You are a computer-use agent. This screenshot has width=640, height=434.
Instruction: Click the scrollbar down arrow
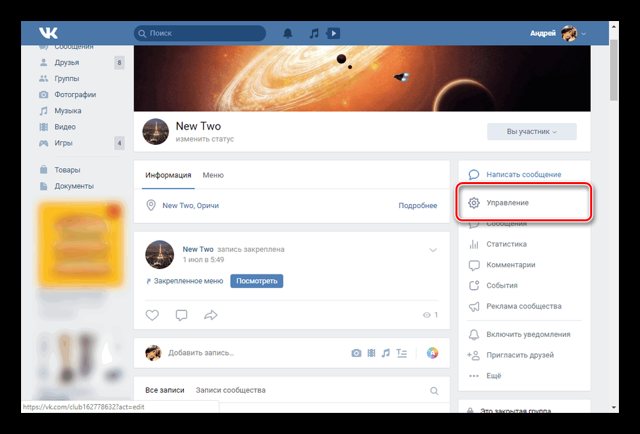click(614, 407)
